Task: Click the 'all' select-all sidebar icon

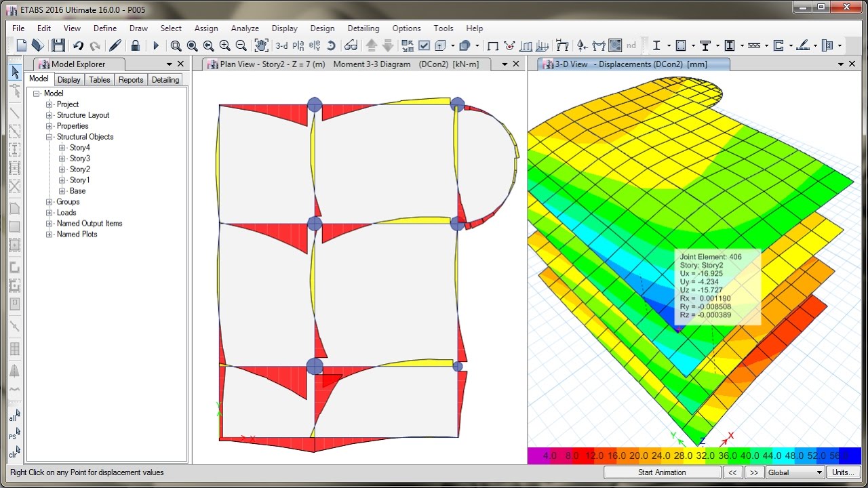Action: tap(14, 415)
